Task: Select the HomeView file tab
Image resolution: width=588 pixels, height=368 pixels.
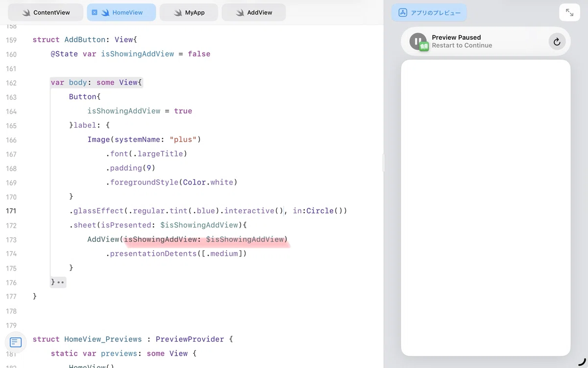Action: tap(122, 12)
